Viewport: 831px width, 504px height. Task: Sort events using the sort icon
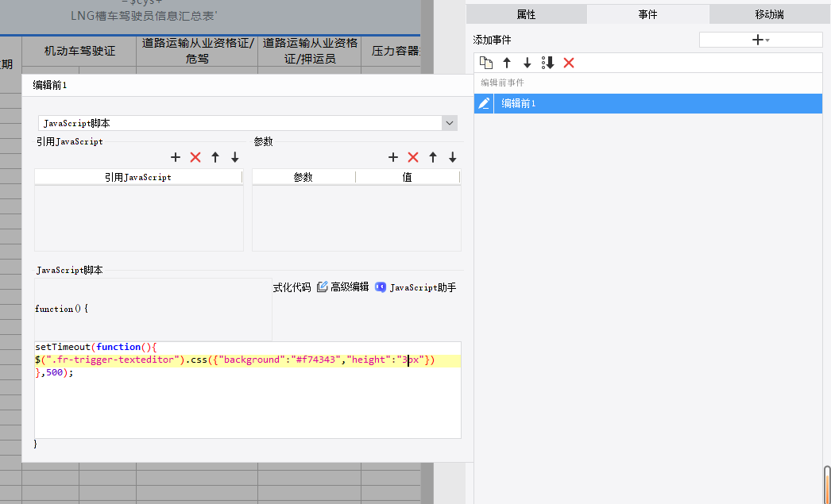click(x=547, y=63)
